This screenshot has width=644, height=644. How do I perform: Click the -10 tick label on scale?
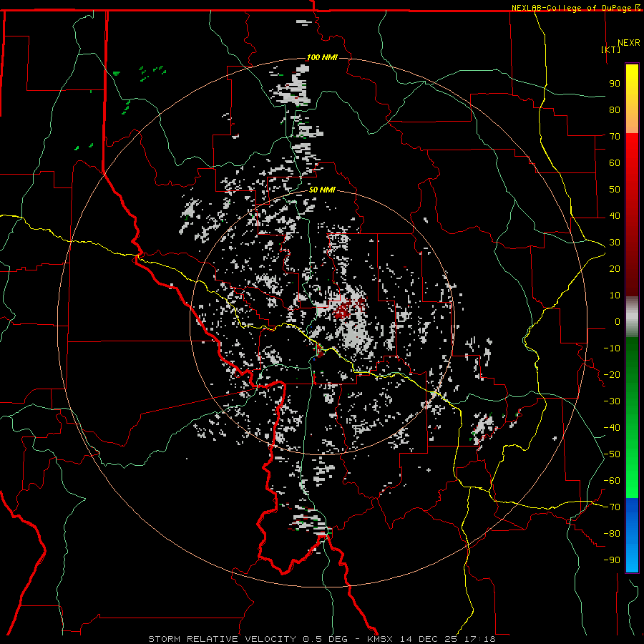[612, 348]
